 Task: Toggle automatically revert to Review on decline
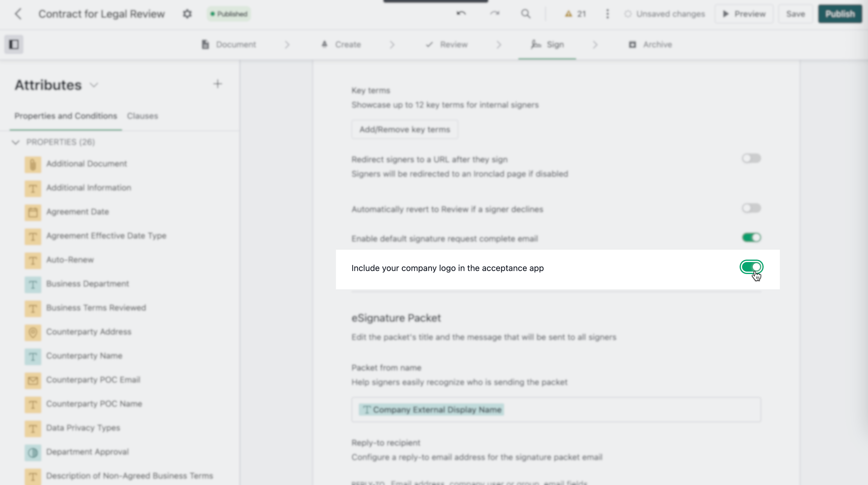pyautogui.click(x=751, y=208)
